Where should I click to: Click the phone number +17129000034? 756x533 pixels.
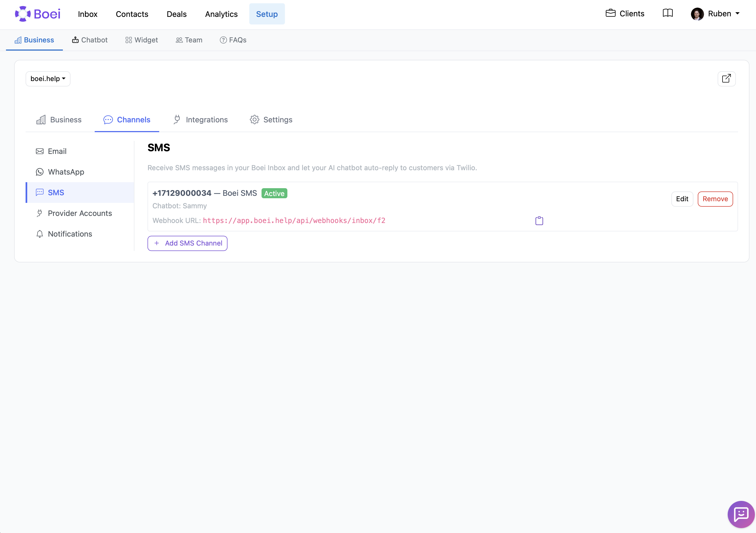pyautogui.click(x=182, y=193)
